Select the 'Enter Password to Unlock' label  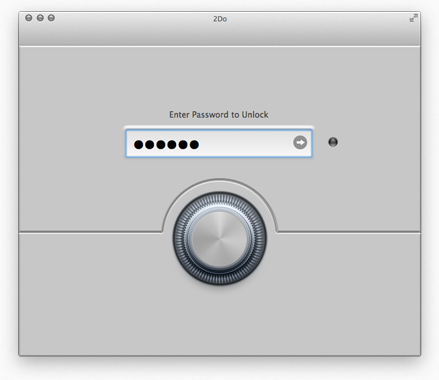click(219, 115)
